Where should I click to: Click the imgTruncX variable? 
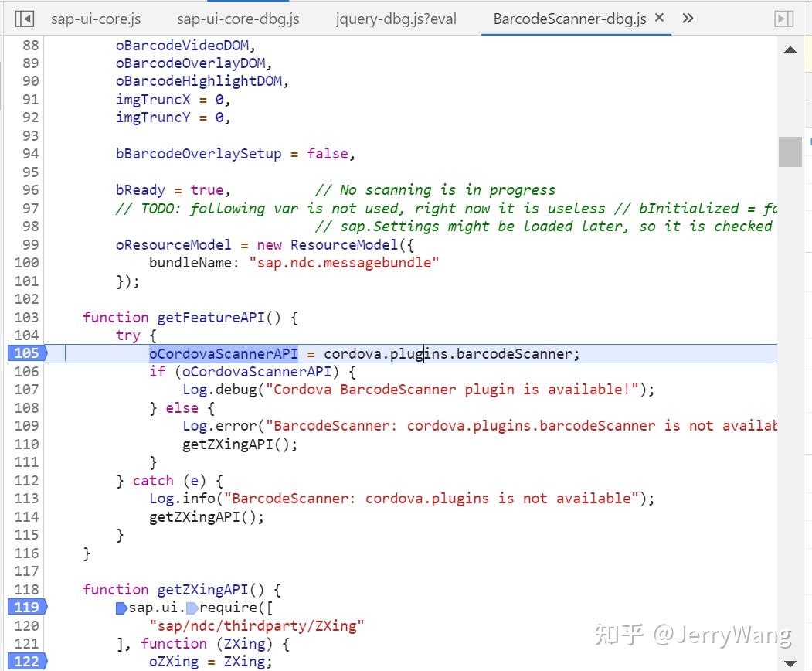point(153,99)
